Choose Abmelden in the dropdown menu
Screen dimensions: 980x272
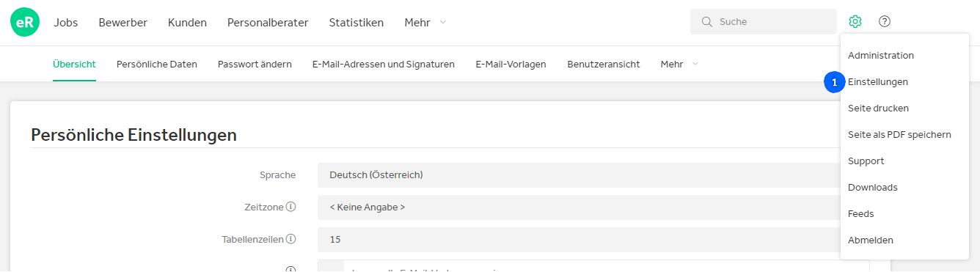(871, 240)
